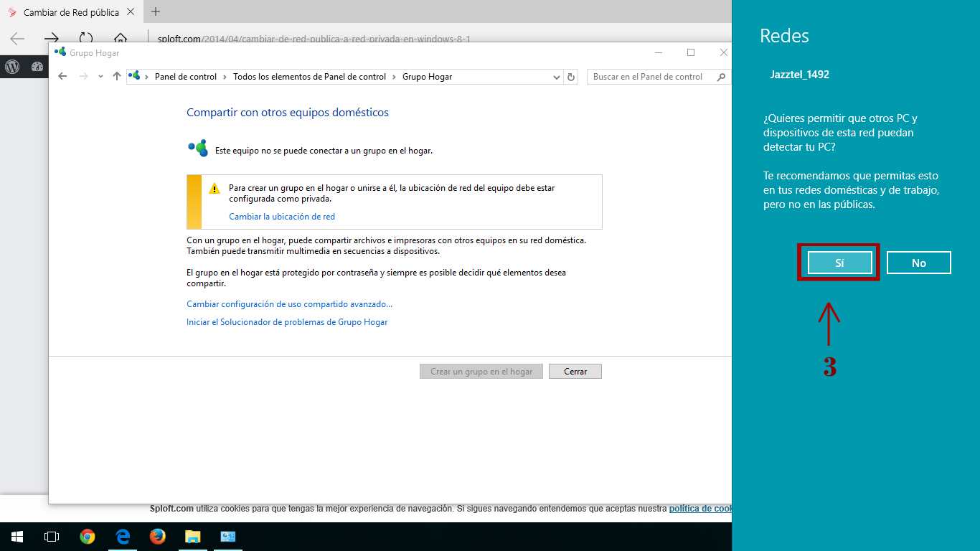The height and width of the screenshot is (551, 980).
Task: Click the Edge forward arrow
Action: (x=52, y=39)
